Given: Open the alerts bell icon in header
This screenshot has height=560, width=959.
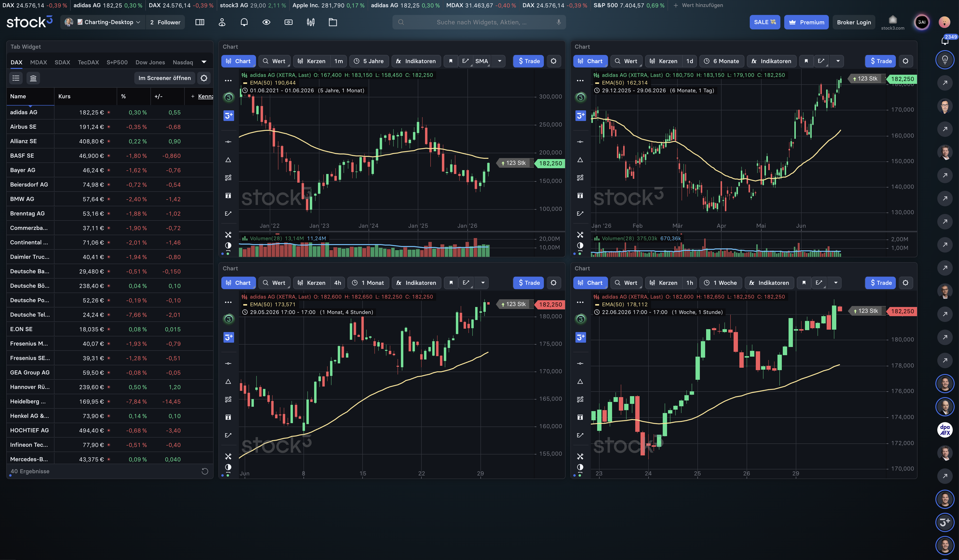Looking at the screenshot, I should click(x=244, y=22).
